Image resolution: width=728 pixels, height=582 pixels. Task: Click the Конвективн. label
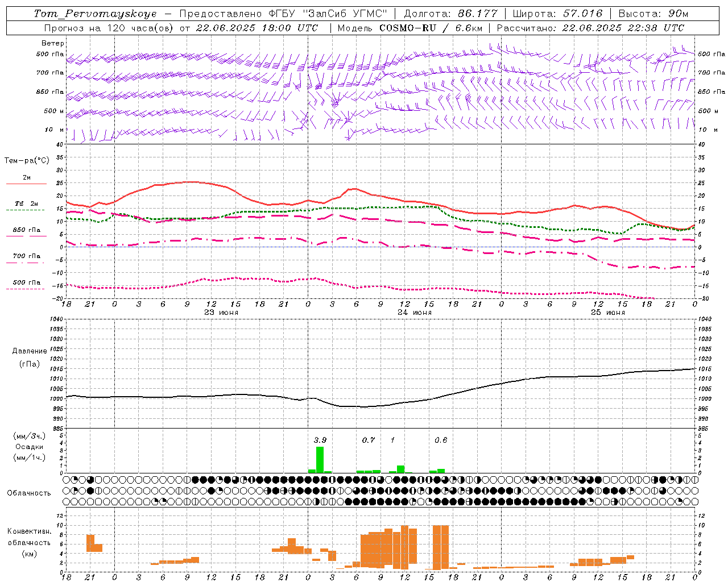pos(30,531)
